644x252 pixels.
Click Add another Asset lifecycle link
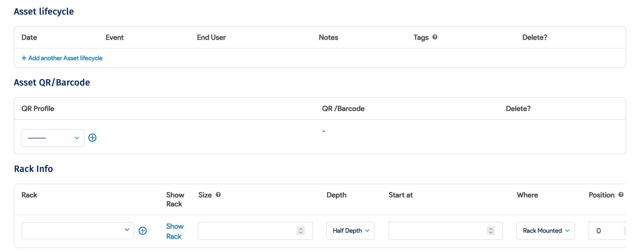point(65,58)
